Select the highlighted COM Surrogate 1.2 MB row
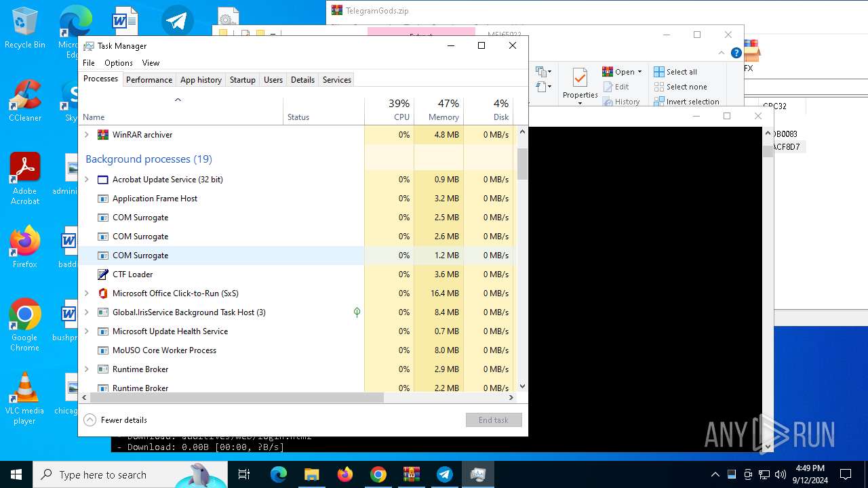This screenshot has width=868, height=488. (x=296, y=256)
